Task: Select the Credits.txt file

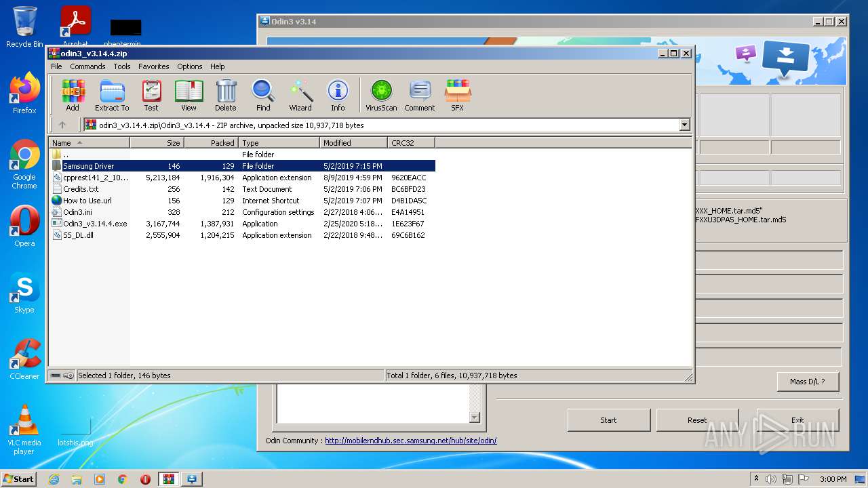Action: [x=243, y=189]
